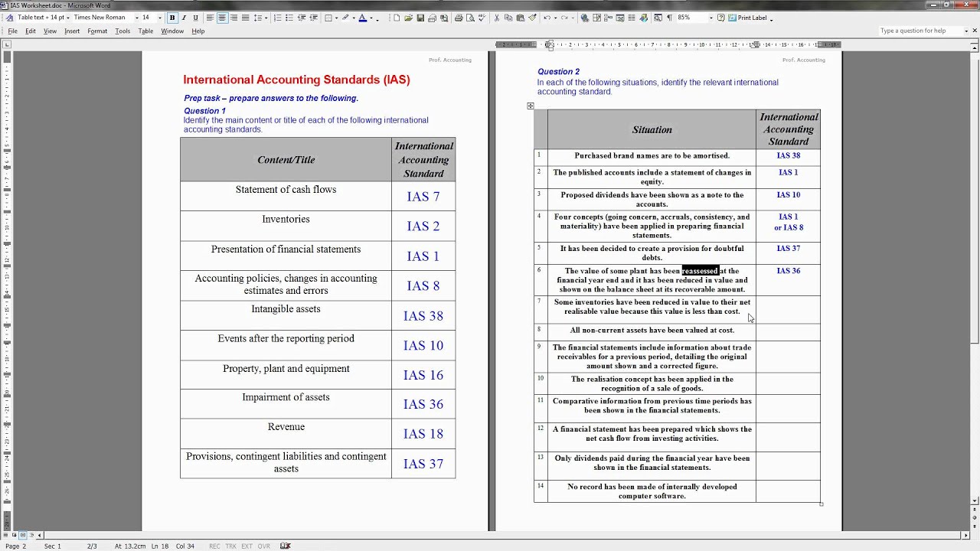Apply the highlight color marker

pos(345,18)
